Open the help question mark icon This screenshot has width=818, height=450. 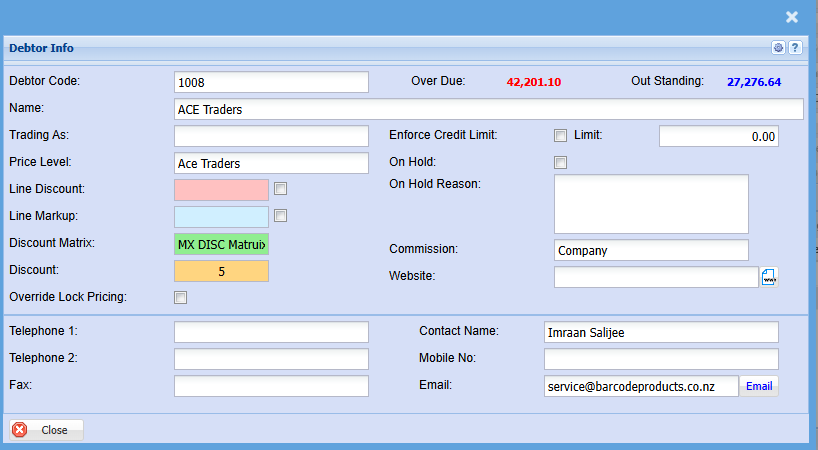tap(795, 48)
